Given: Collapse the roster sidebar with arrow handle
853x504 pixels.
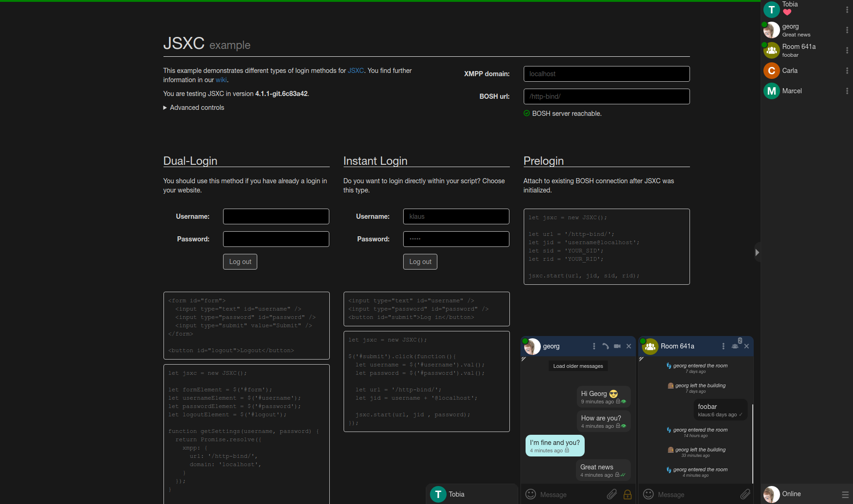Looking at the screenshot, I should point(757,252).
